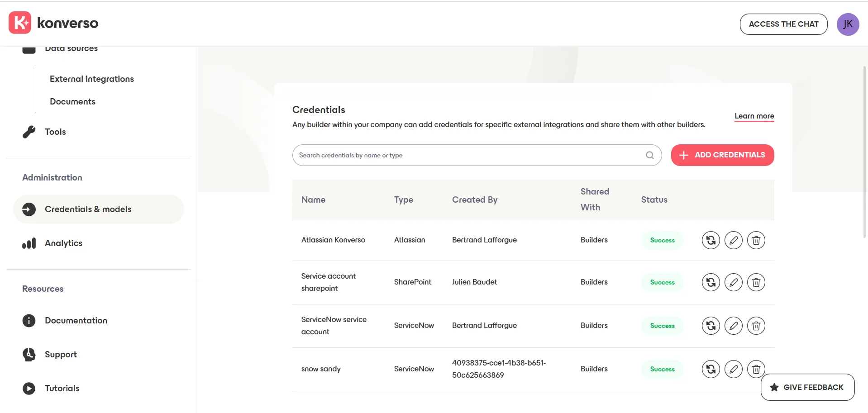Delete the Service account sharepoint credential
Image resolution: width=868 pixels, height=413 pixels.
(x=756, y=282)
